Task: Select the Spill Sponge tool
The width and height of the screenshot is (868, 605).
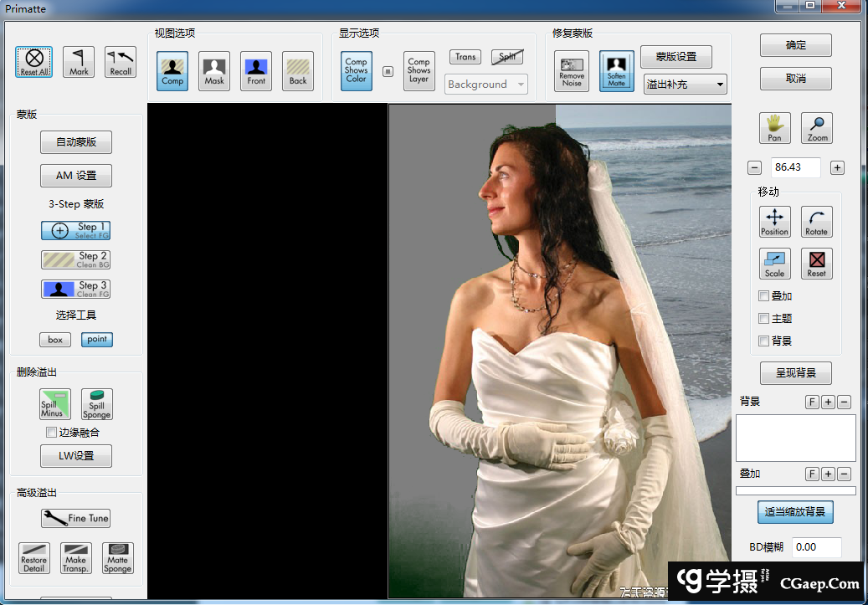Action: click(x=96, y=404)
